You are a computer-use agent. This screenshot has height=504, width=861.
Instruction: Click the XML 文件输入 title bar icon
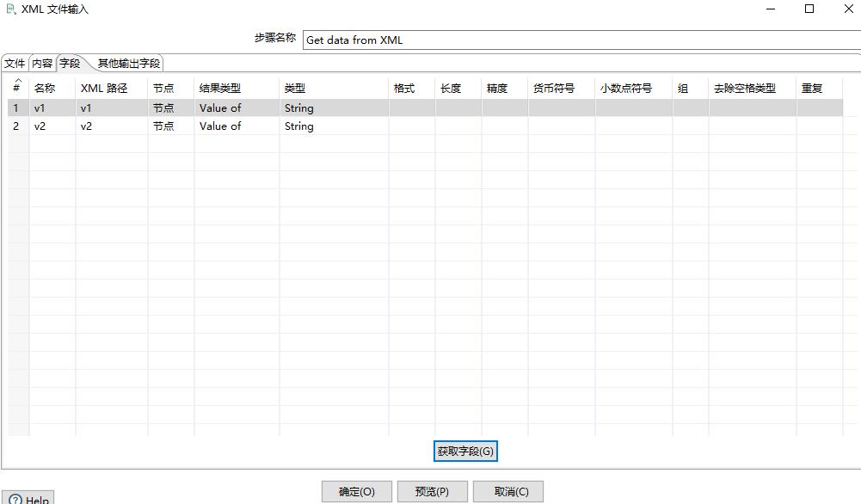coord(9,9)
